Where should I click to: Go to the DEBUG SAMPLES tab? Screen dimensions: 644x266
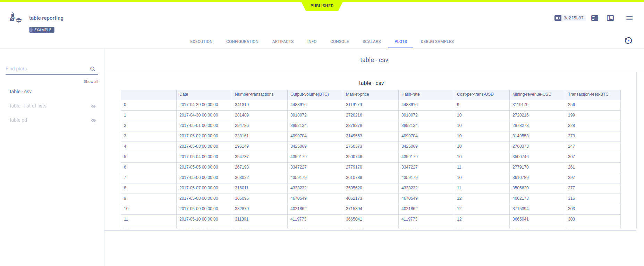tap(437, 42)
